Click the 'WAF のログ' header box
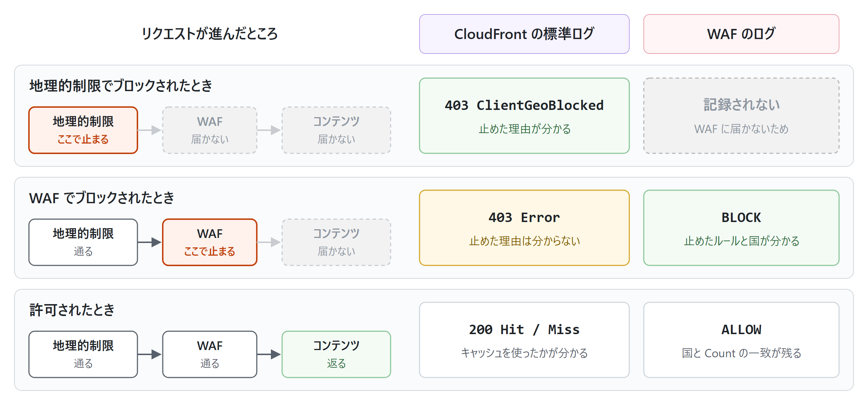The height and width of the screenshot is (405, 868). click(x=741, y=34)
